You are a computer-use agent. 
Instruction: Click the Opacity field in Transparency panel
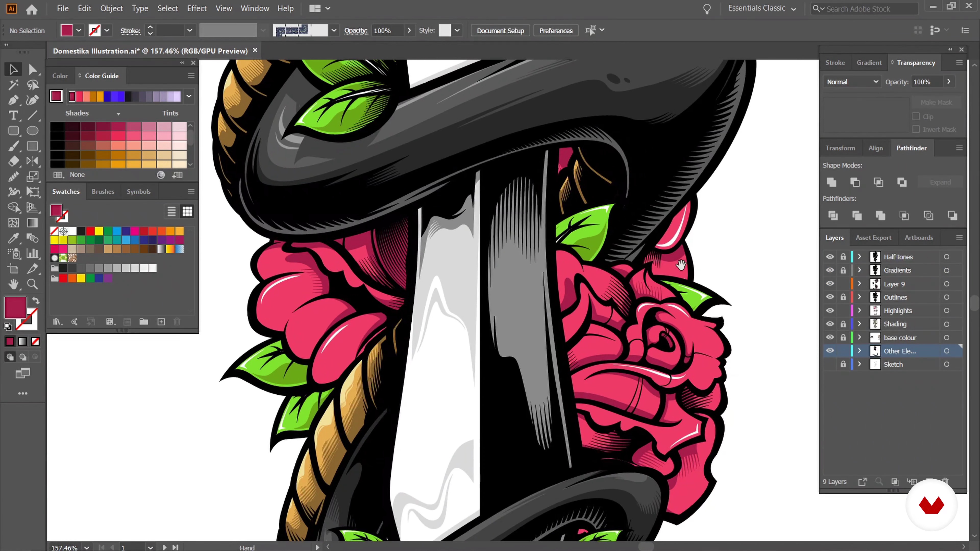coord(927,82)
